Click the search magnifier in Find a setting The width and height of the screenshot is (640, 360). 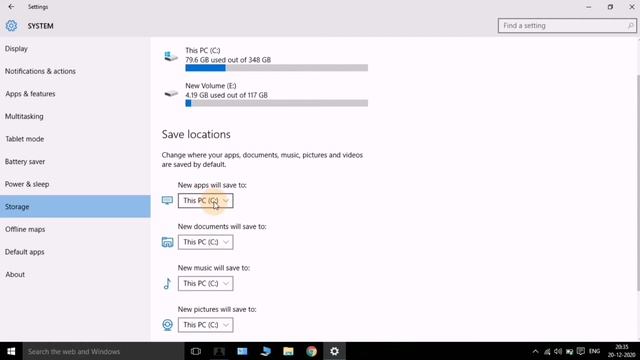point(630,26)
